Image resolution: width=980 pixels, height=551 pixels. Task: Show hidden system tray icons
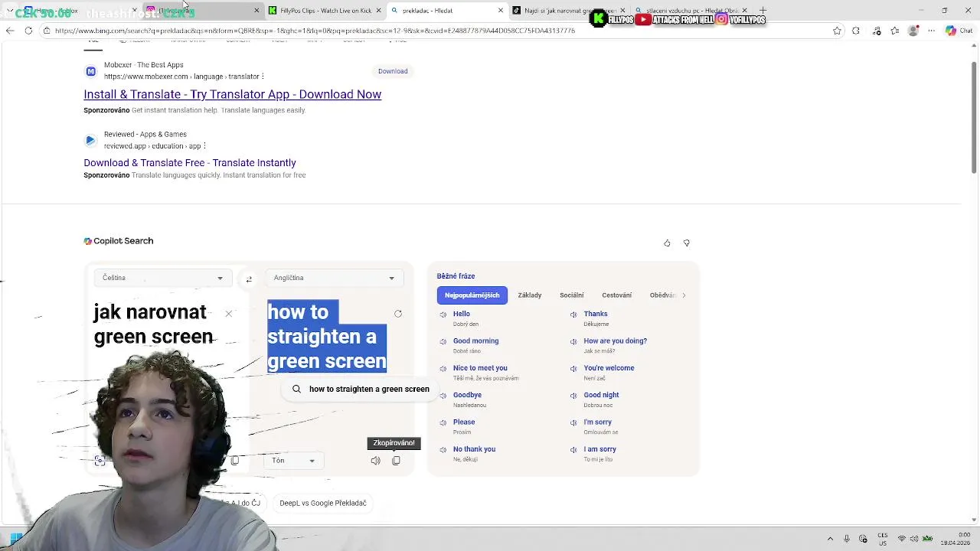click(x=830, y=539)
